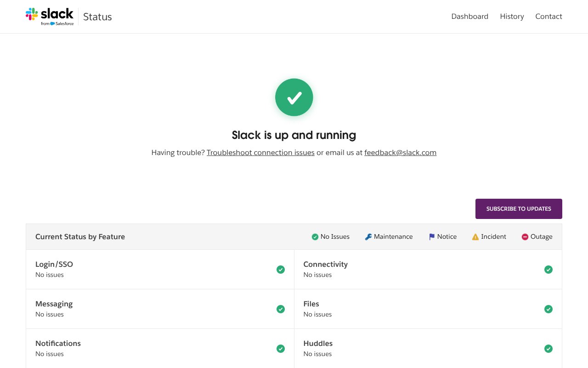Click the large green checkmark status icon
The width and height of the screenshot is (588, 368).
click(x=294, y=98)
